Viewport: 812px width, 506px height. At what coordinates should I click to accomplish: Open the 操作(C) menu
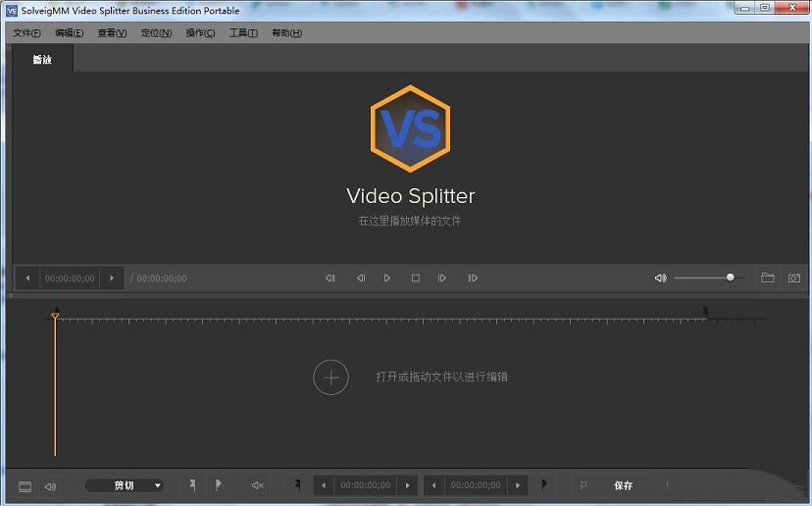(200, 33)
